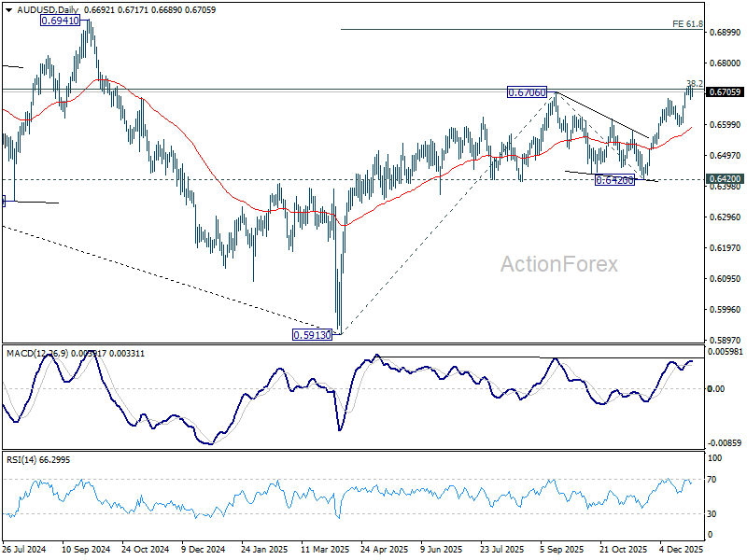Click the 0.69410 price high label
This screenshot has width=747, height=560.
(x=60, y=21)
